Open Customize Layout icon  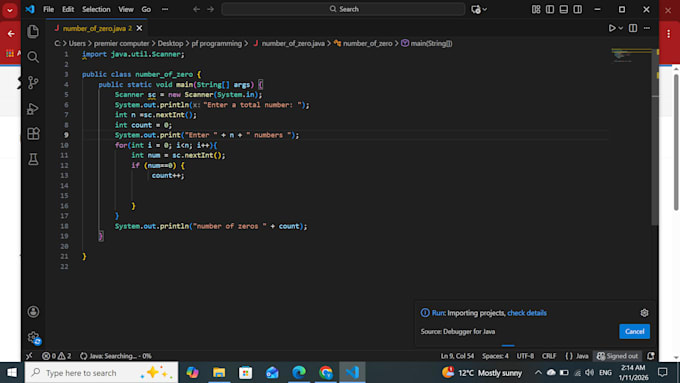(536, 9)
